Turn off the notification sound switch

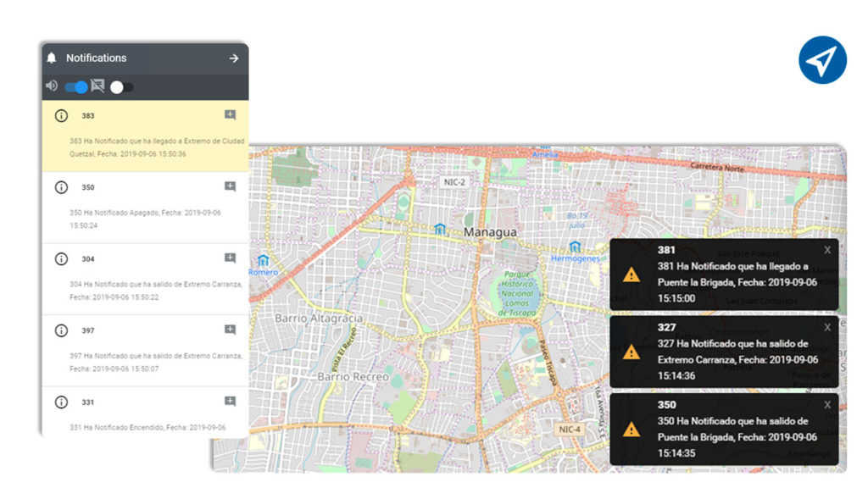76,87
